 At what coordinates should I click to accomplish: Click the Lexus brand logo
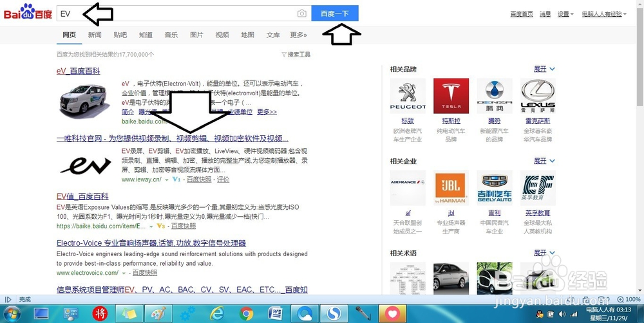click(x=538, y=96)
